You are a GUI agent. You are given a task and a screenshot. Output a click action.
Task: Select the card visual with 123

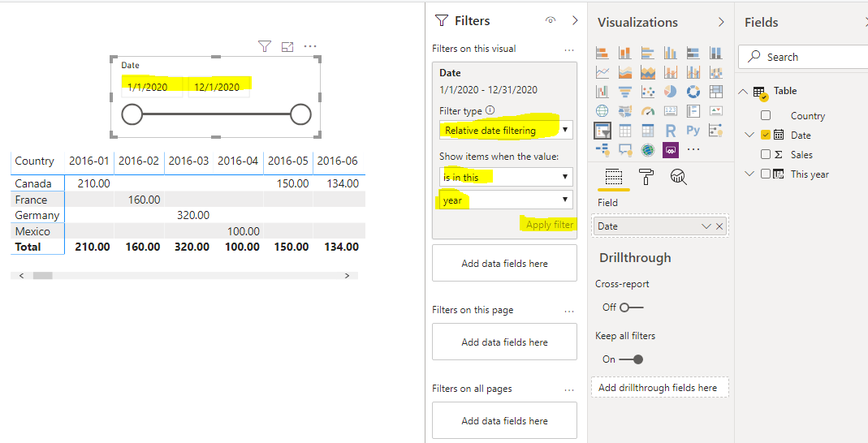click(x=671, y=110)
